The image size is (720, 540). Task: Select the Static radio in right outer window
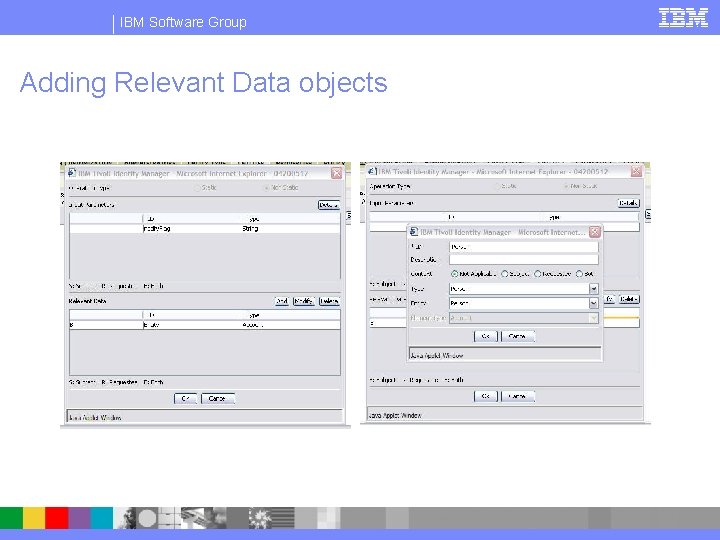pos(497,186)
